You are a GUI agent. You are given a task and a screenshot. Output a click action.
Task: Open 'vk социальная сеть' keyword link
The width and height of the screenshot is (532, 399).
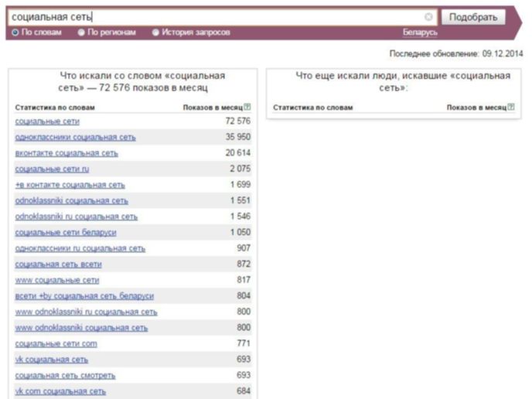pos(52,360)
